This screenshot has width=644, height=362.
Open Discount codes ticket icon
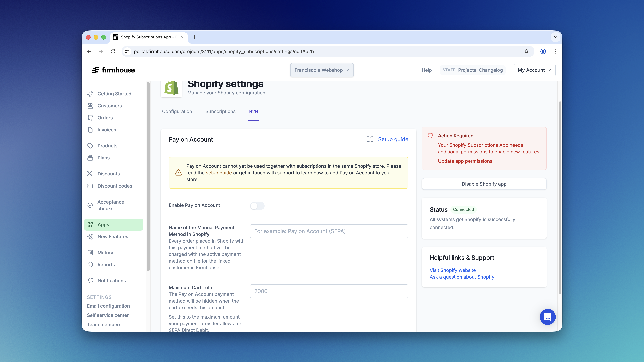click(90, 186)
